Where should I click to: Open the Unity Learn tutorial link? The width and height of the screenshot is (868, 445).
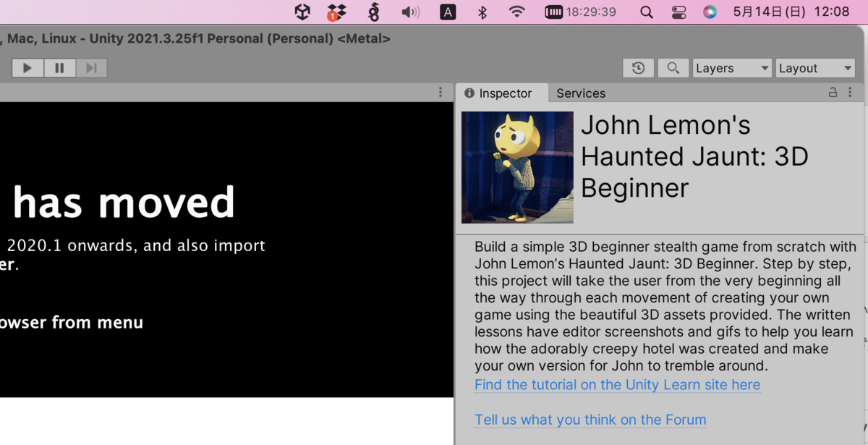[x=617, y=385]
